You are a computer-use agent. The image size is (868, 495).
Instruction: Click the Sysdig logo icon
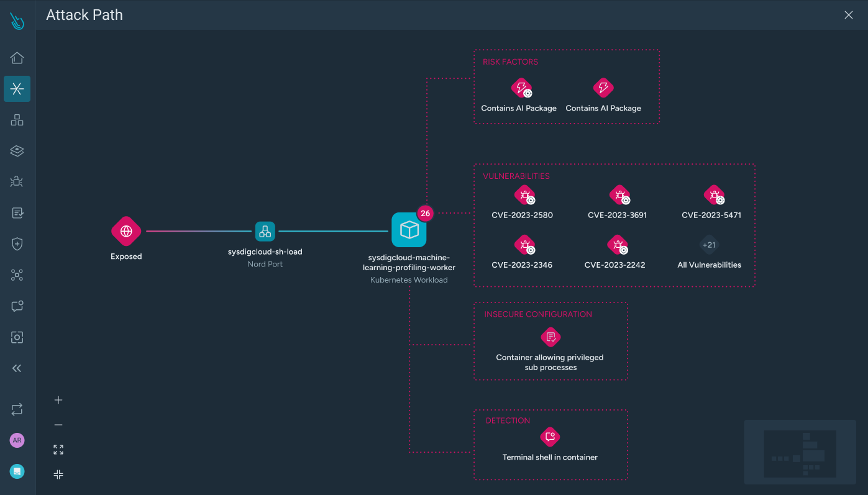17,22
